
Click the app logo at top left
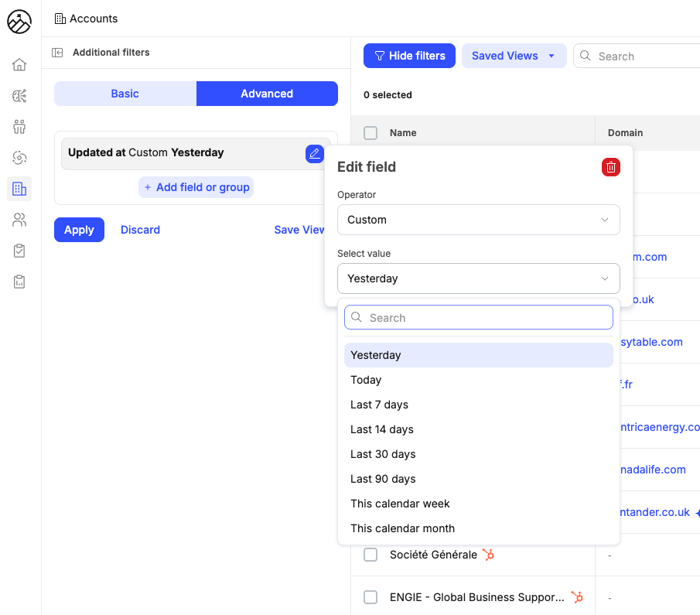coord(19,22)
